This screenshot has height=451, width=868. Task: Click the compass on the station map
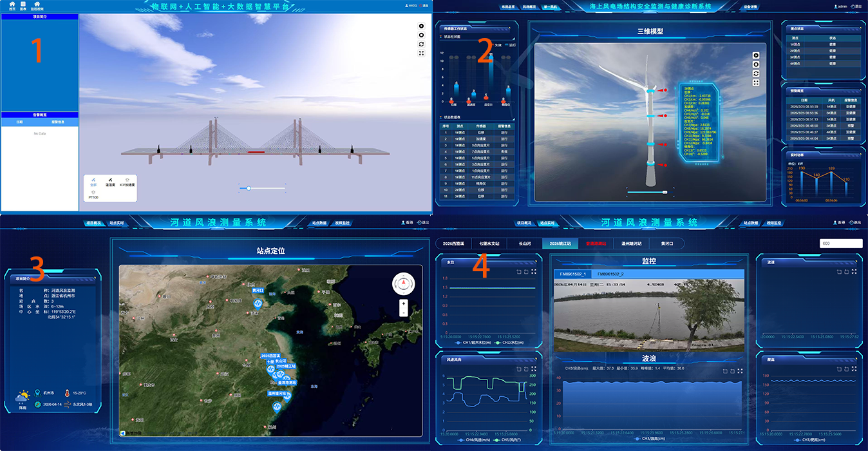(403, 282)
